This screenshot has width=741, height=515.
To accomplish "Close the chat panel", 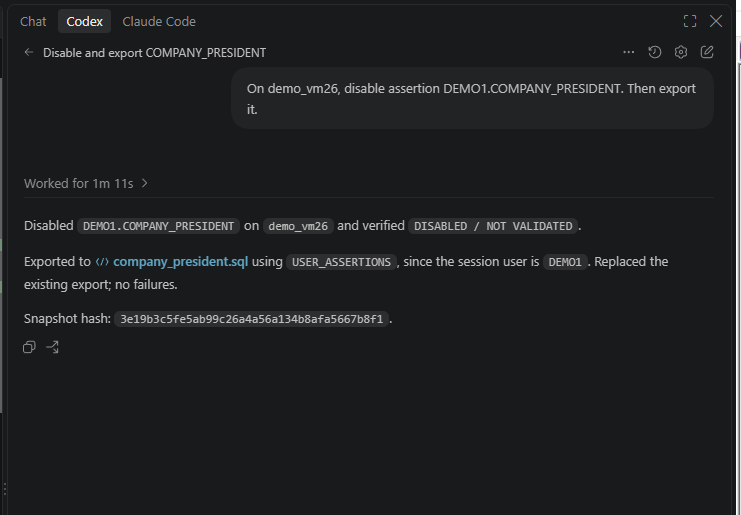I will click(716, 21).
